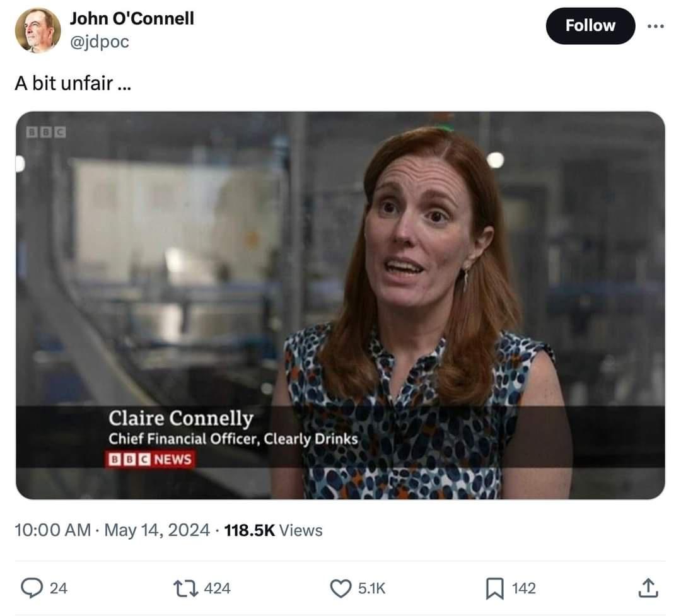Click the @jdpoc handle

99,43
